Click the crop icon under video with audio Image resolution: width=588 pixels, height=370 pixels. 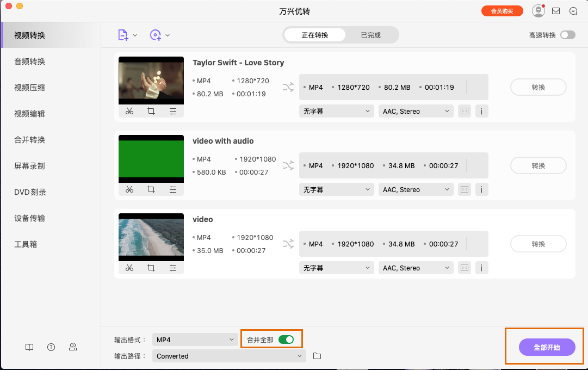[151, 189]
